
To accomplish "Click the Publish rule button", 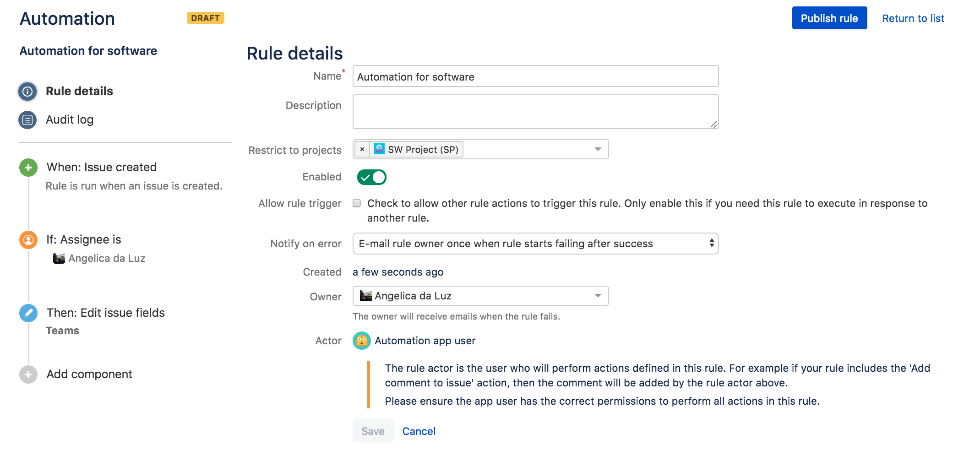I will pyautogui.click(x=829, y=18).
